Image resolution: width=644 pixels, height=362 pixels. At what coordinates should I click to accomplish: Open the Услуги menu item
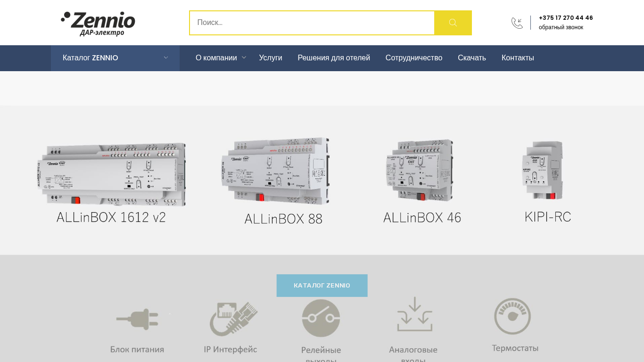[271, 58]
